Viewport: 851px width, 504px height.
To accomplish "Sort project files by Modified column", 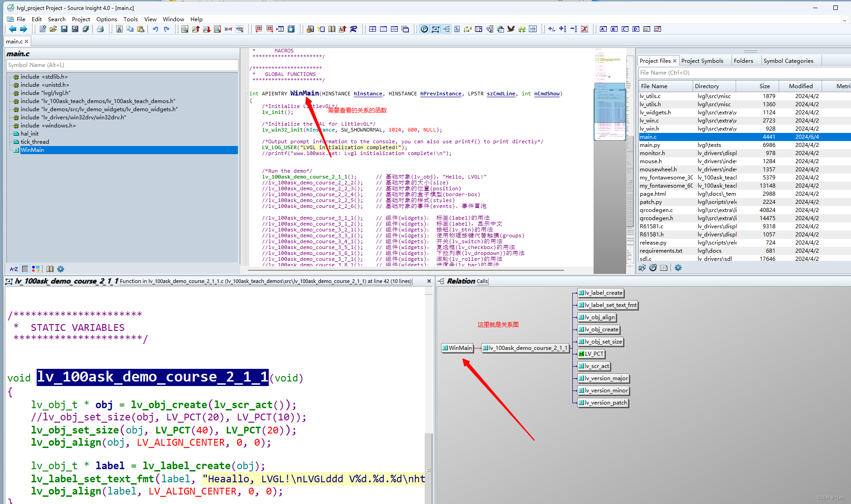I will pyautogui.click(x=800, y=86).
